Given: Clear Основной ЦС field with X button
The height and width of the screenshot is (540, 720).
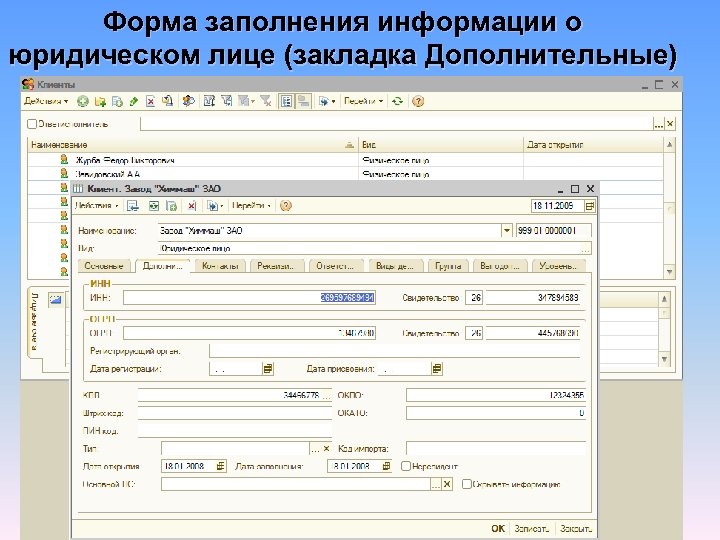Looking at the screenshot, I should pos(447,484).
